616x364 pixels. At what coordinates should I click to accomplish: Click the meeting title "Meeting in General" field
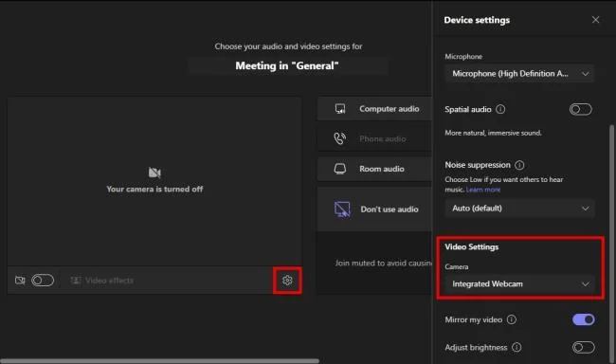(x=287, y=65)
